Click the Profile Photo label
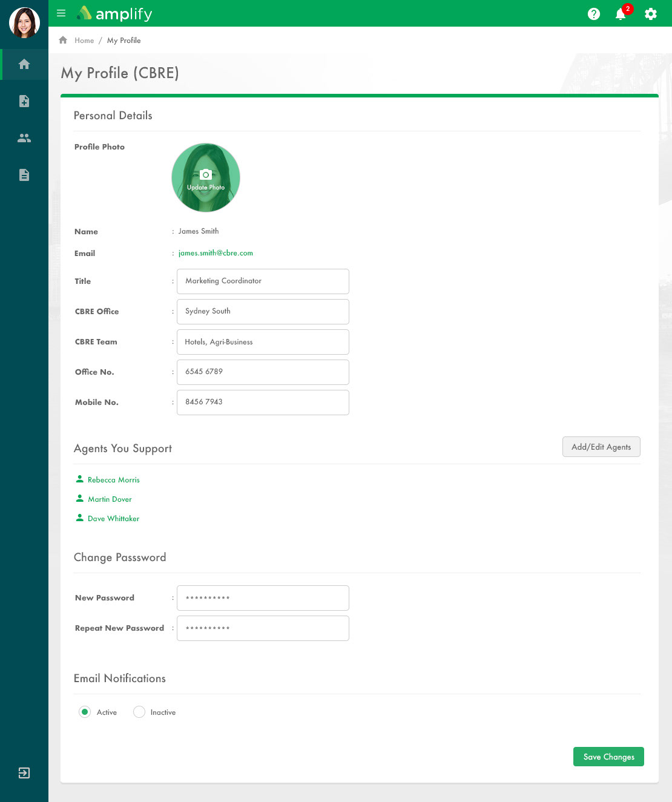 tap(100, 147)
